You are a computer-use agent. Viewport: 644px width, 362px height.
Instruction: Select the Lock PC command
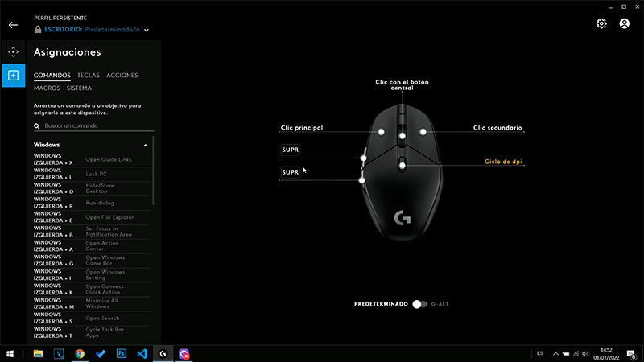tap(92, 174)
